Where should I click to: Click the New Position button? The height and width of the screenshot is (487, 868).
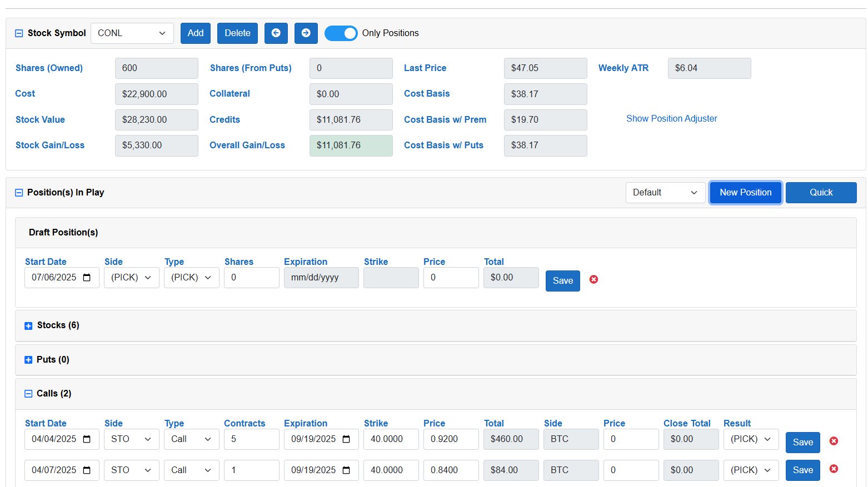745,193
